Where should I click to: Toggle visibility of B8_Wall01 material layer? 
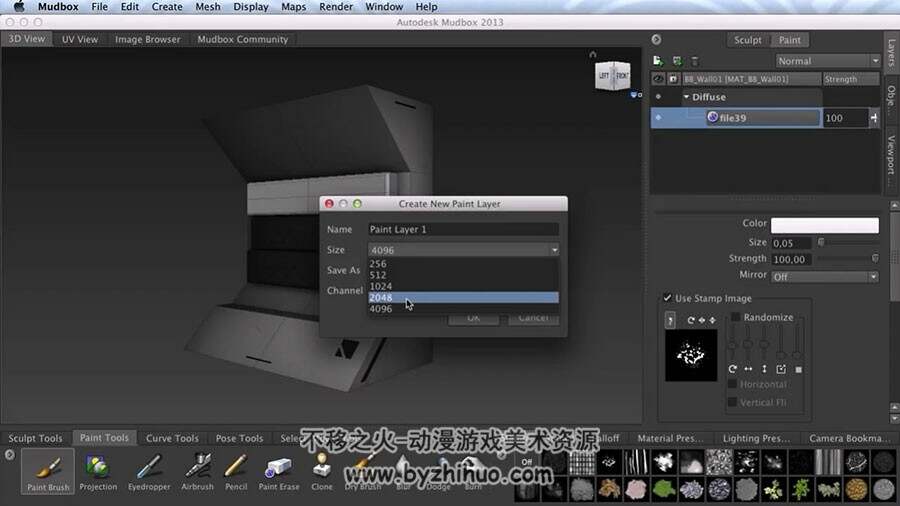(x=658, y=79)
